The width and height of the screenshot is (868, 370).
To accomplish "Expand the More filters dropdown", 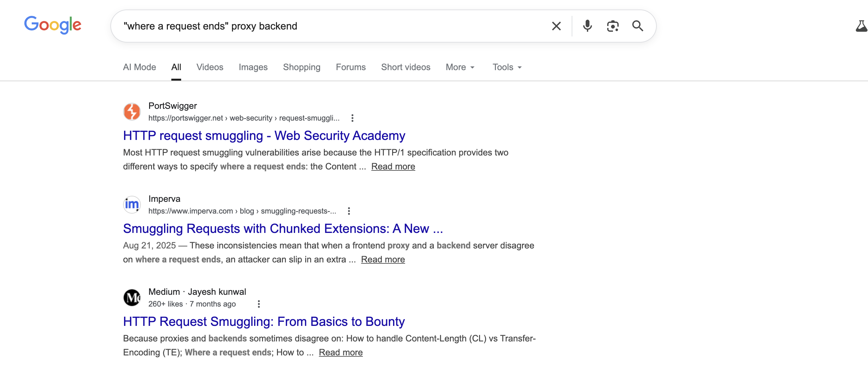I will click(x=460, y=67).
